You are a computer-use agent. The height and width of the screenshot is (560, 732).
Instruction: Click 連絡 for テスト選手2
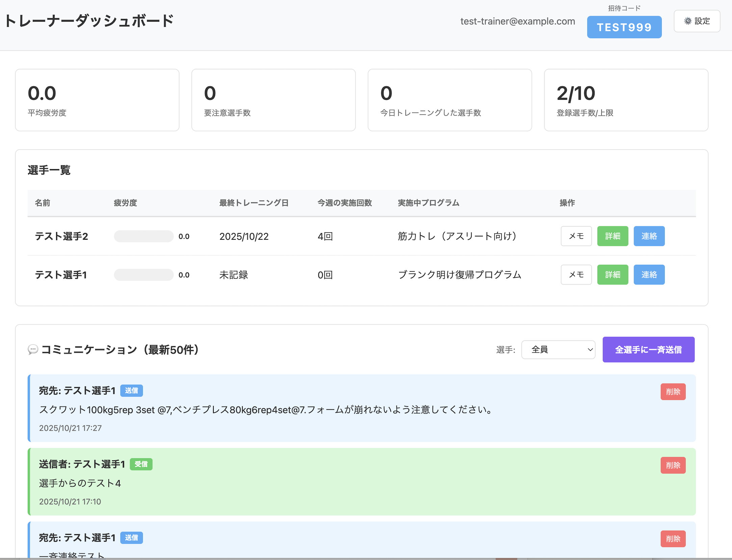(x=649, y=236)
